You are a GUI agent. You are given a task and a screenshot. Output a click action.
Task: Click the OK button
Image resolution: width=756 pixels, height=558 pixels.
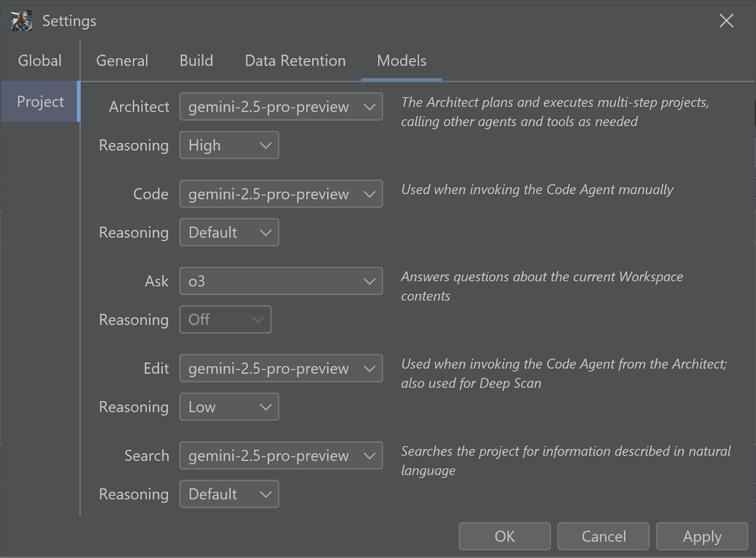pyautogui.click(x=504, y=536)
